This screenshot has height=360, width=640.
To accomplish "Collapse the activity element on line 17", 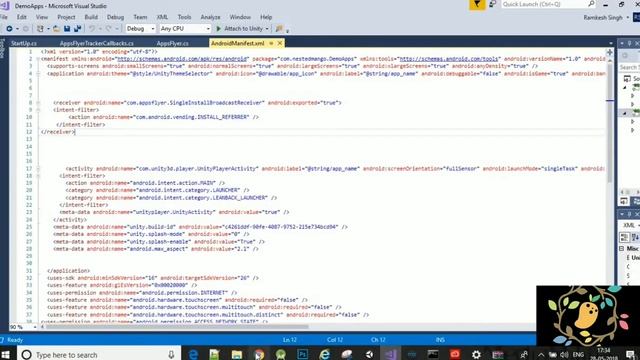I will [38, 169].
